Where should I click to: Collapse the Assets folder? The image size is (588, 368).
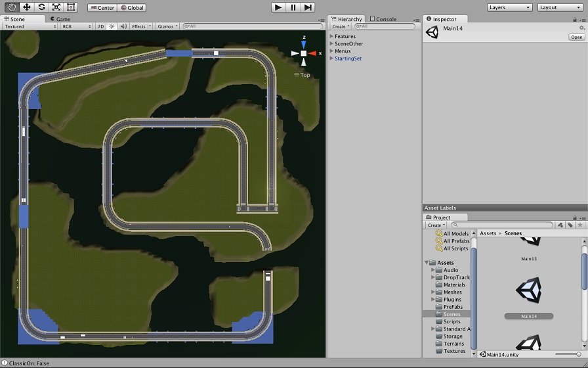(427, 262)
